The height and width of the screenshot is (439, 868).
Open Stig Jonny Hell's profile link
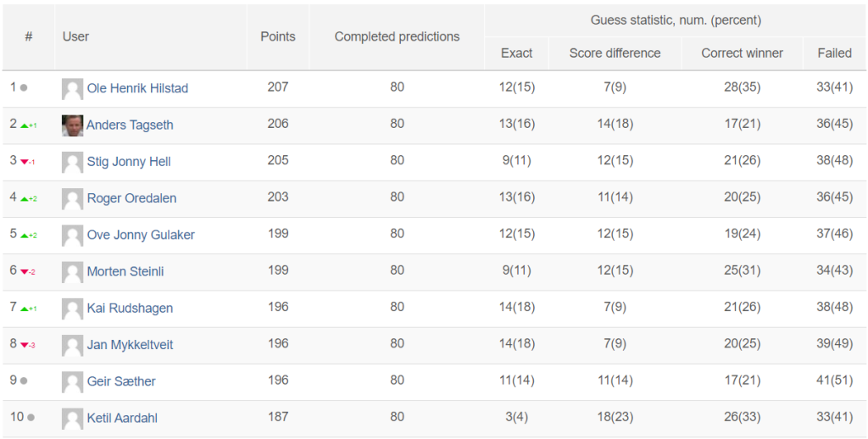tap(129, 162)
